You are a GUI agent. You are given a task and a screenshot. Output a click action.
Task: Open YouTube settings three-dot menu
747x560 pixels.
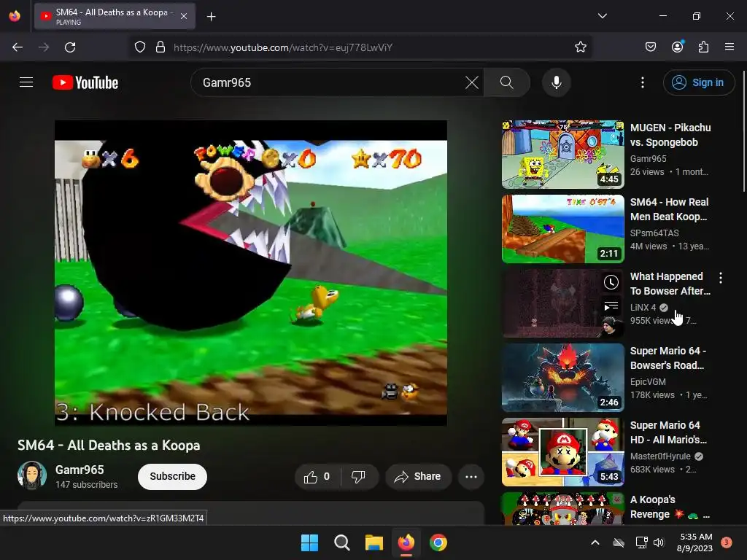642,82
